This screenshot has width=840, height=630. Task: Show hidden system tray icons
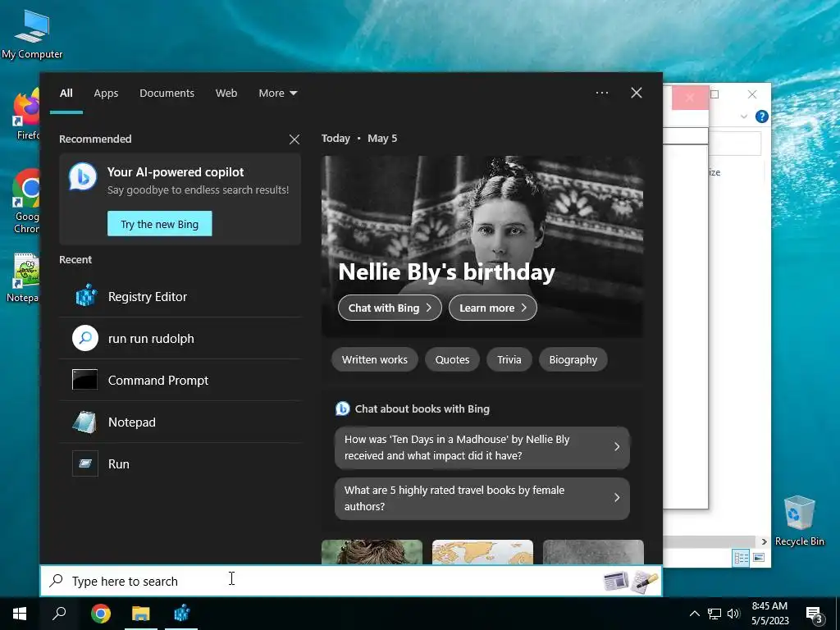tap(694, 614)
